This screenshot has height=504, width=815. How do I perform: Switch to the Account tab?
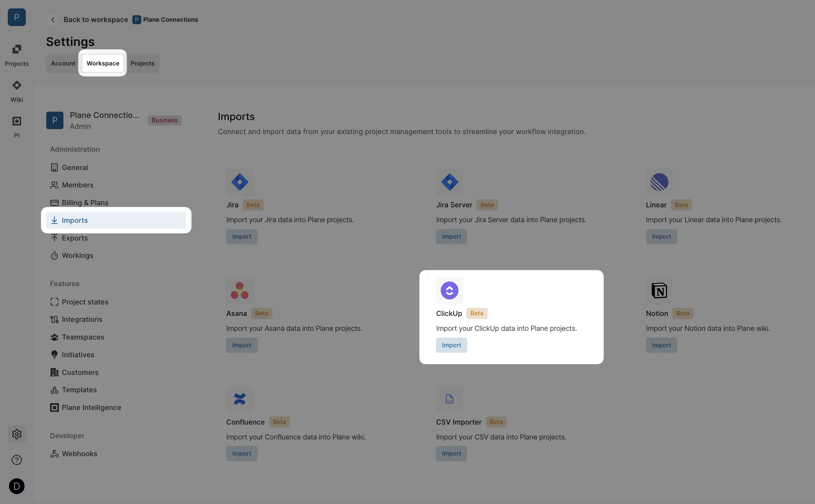click(x=63, y=63)
